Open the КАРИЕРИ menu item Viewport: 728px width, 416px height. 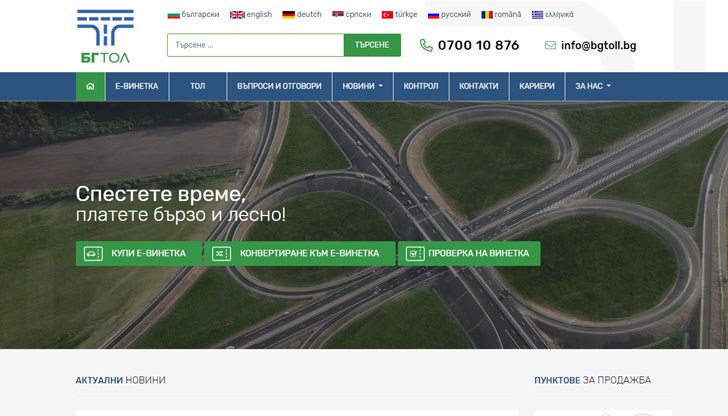click(x=537, y=86)
